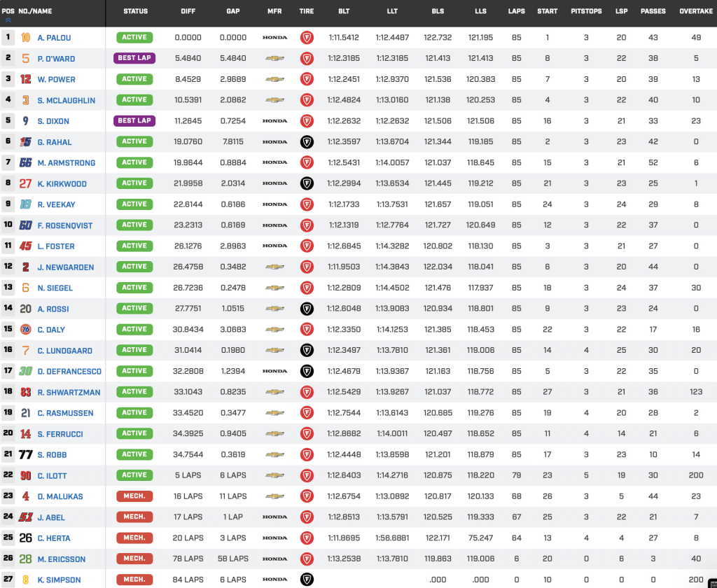Viewport: 717px width, 588px height.
Task: Open driver A. Palou's name link
Action: [54, 38]
